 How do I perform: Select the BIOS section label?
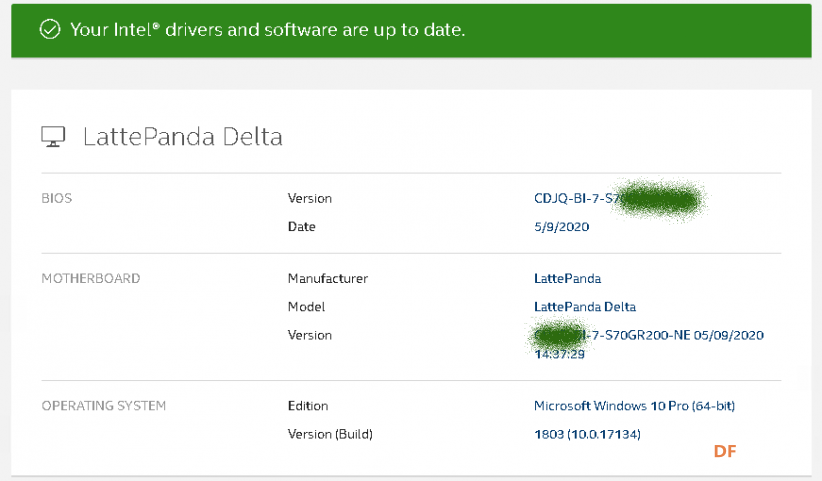point(57,198)
